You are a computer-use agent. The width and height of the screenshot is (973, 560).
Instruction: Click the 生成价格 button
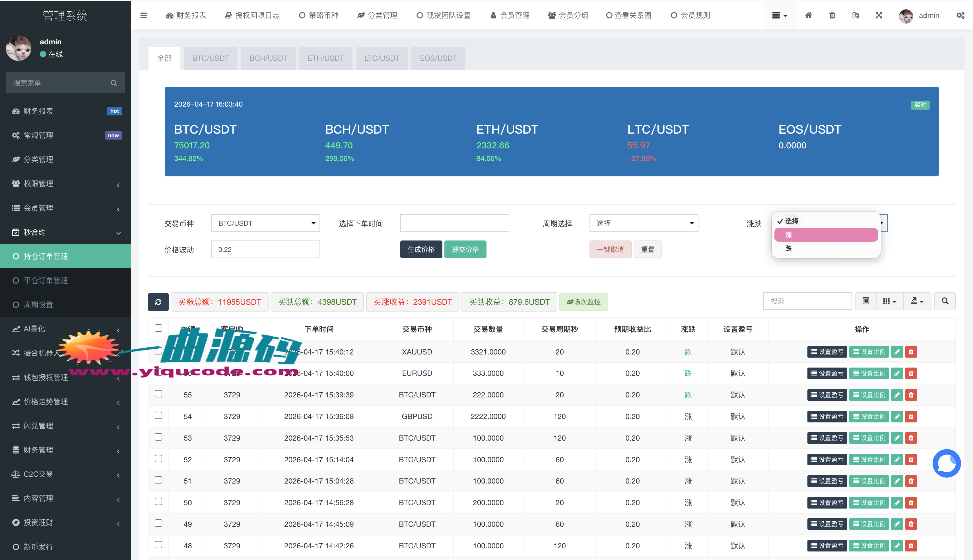[421, 249]
